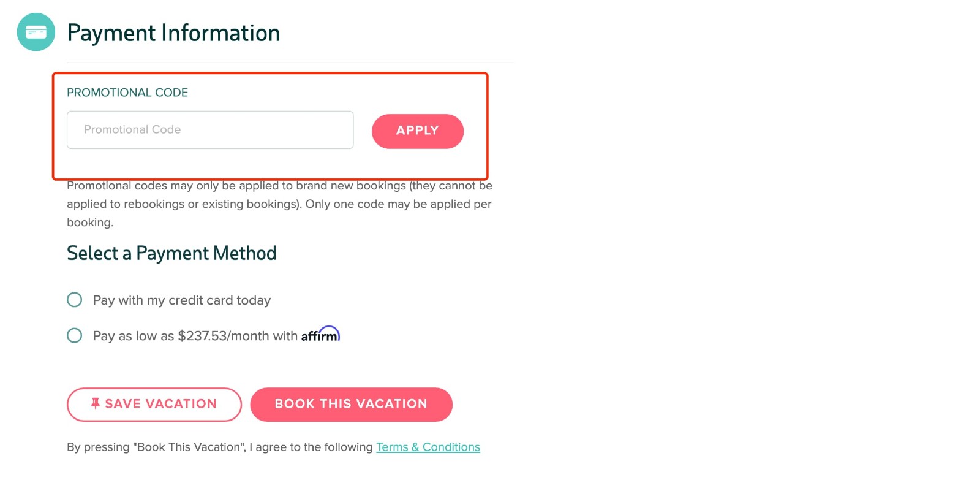The height and width of the screenshot is (491, 980).
Task: Click the word "affirm" in payment option
Action: (x=321, y=334)
